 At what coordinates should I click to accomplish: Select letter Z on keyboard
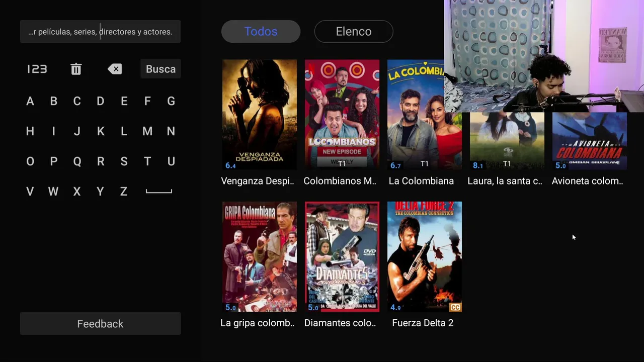coord(124,192)
